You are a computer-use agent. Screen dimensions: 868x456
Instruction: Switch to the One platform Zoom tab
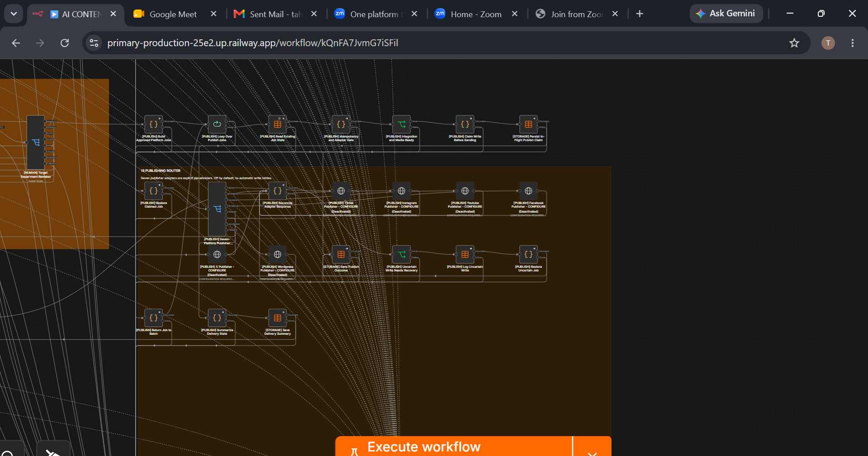pyautogui.click(x=376, y=14)
